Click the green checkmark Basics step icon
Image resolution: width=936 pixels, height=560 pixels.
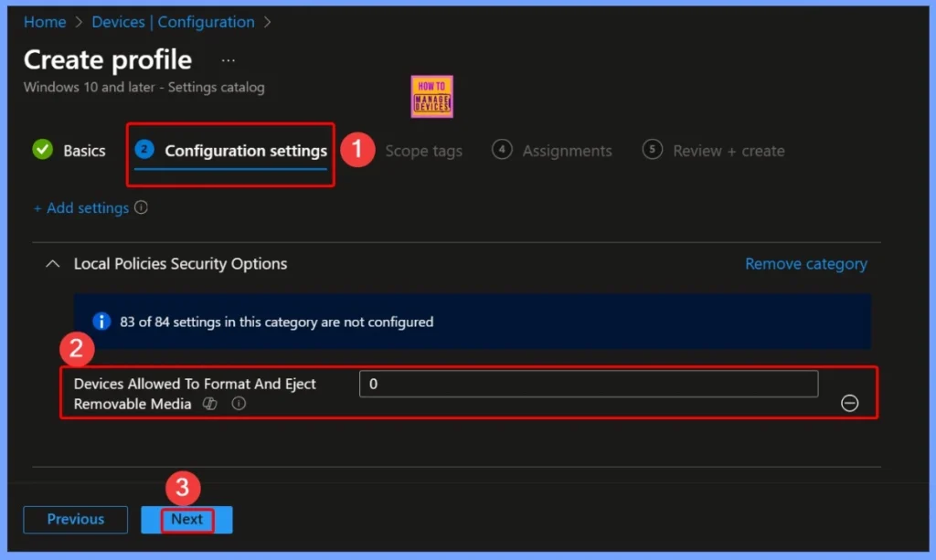pos(42,151)
